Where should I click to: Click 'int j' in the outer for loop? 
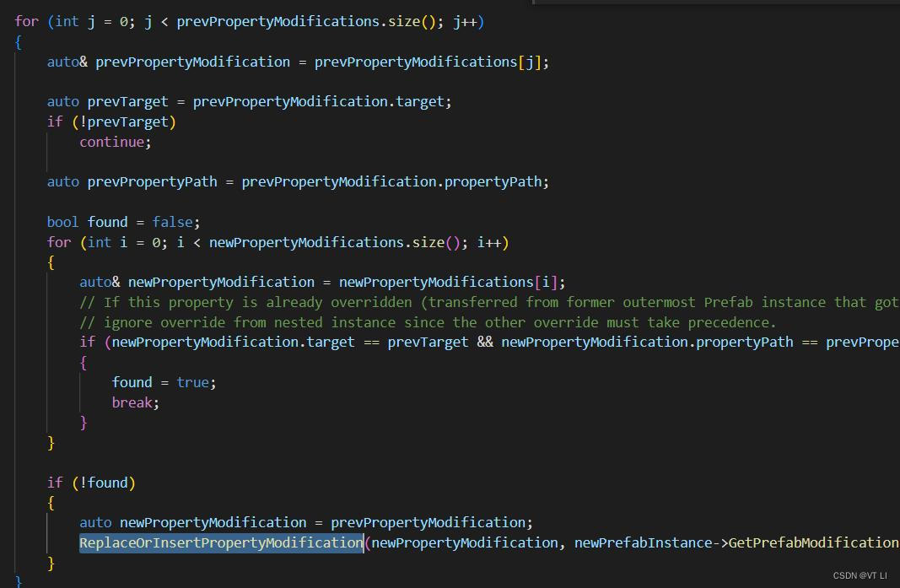point(74,22)
